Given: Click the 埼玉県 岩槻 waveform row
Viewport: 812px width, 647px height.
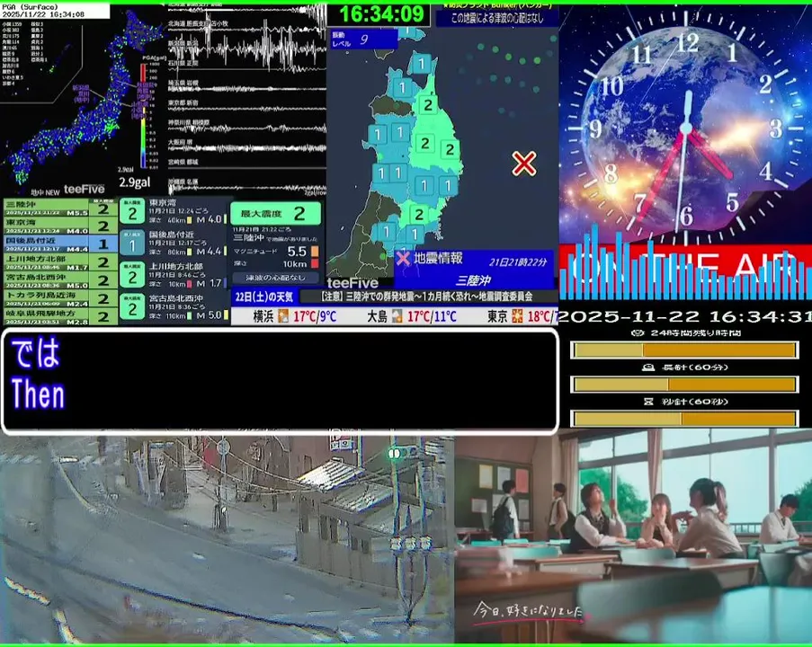Looking at the screenshot, I should pyautogui.click(x=246, y=86).
